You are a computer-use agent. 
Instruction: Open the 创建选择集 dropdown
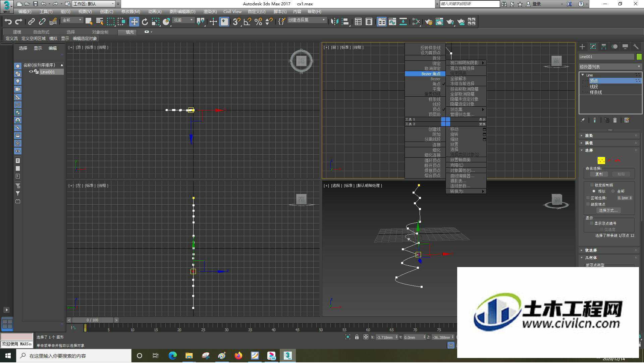[x=307, y=20]
